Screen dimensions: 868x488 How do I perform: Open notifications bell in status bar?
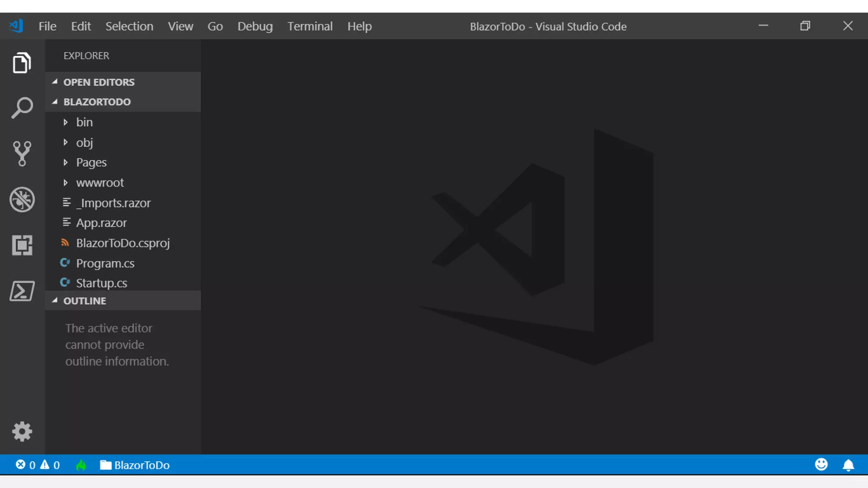(x=848, y=465)
